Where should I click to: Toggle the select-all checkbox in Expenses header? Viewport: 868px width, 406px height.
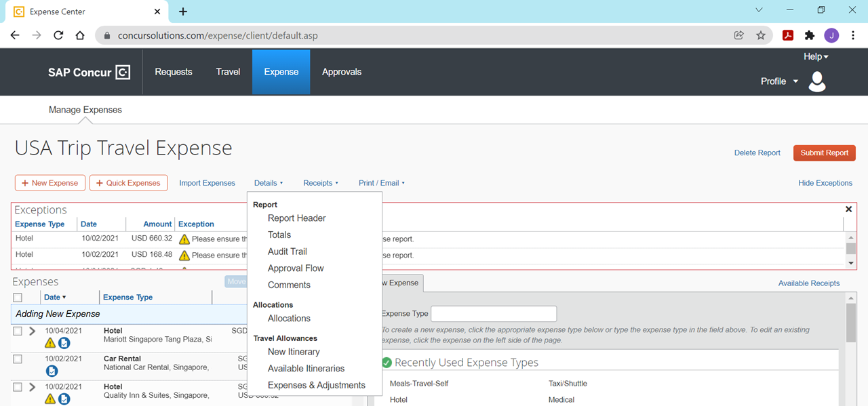(x=18, y=298)
